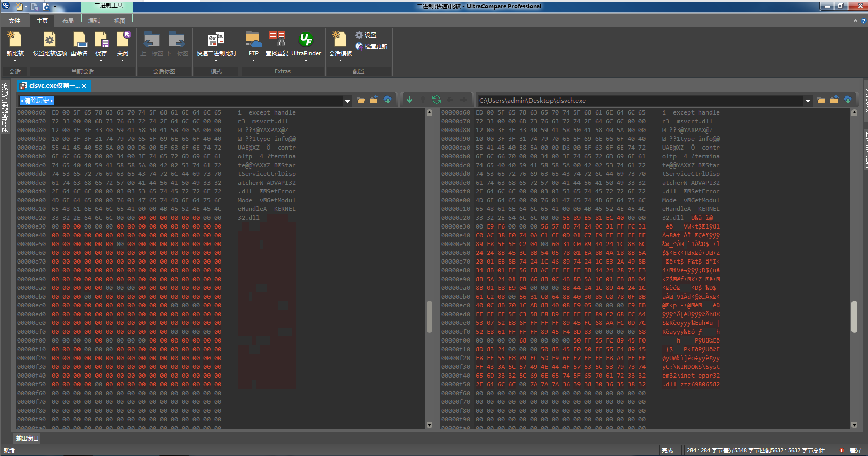Click the UltraCompare application logo icon

tap(6, 6)
